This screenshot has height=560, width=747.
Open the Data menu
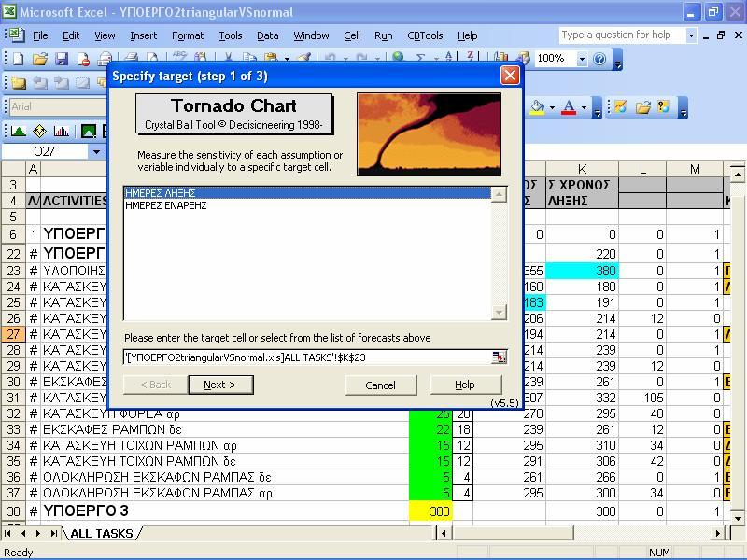click(267, 35)
